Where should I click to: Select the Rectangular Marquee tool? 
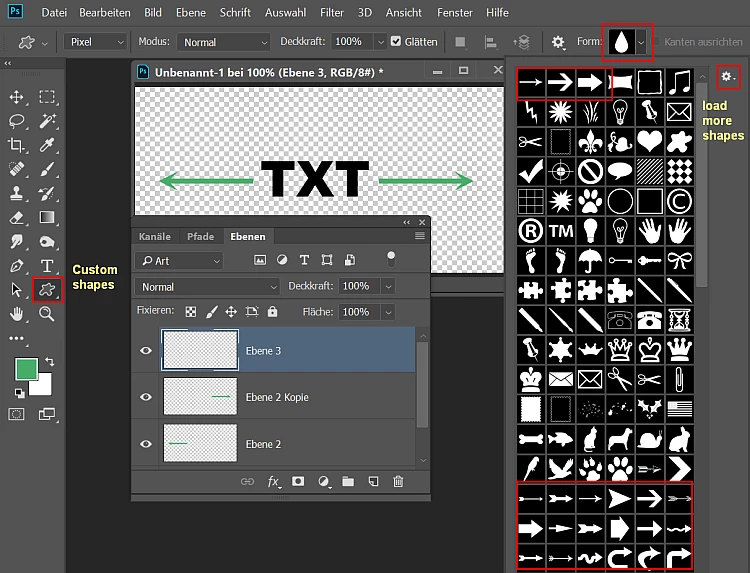tap(46, 97)
